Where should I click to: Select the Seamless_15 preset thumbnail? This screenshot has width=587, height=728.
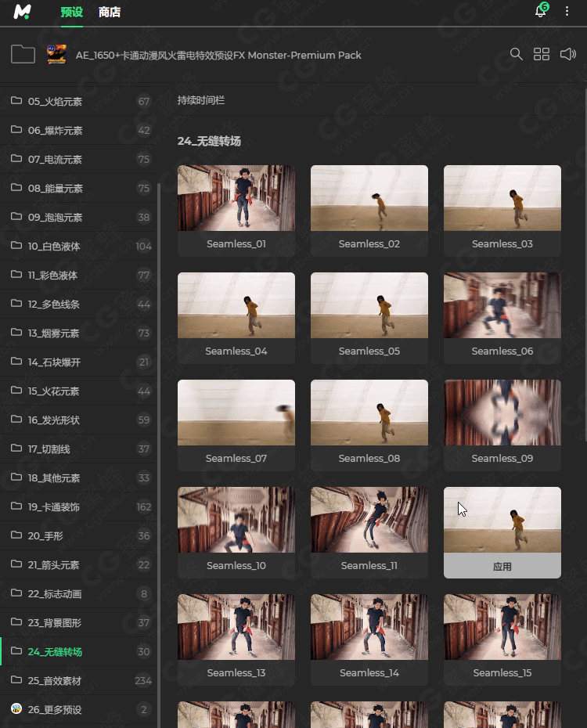pyautogui.click(x=502, y=627)
